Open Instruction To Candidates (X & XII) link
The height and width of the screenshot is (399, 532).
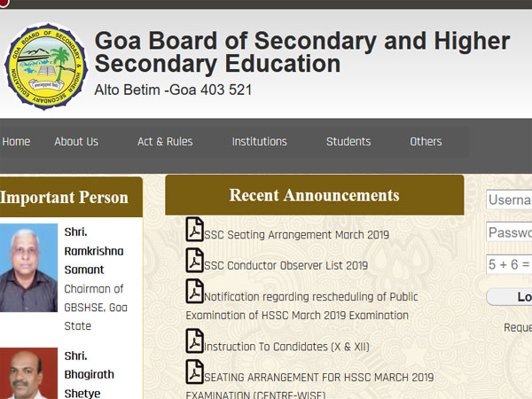click(286, 347)
